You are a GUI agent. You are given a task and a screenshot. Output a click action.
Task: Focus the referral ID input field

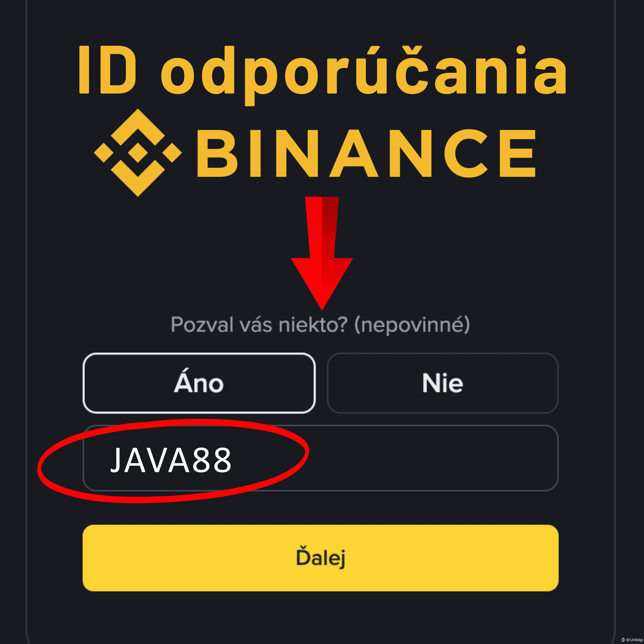click(321, 458)
